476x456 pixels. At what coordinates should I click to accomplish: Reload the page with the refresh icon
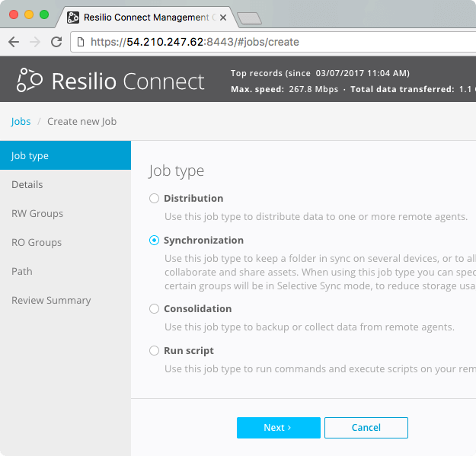pyautogui.click(x=56, y=42)
